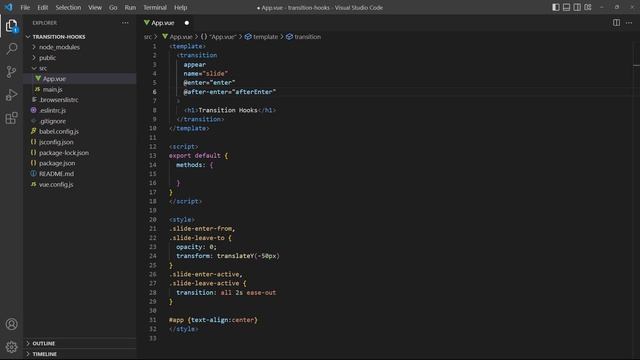Viewport: 640px width, 360px height.
Task: Open the Explorer Views and More Actions menu
Action: click(125, 23)
